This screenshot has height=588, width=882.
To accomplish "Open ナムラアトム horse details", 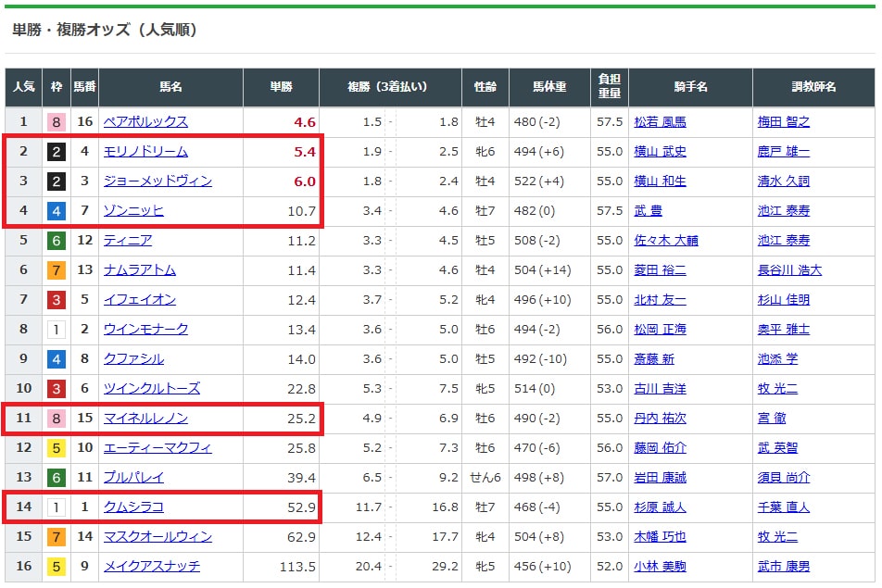I will (140, 270).
